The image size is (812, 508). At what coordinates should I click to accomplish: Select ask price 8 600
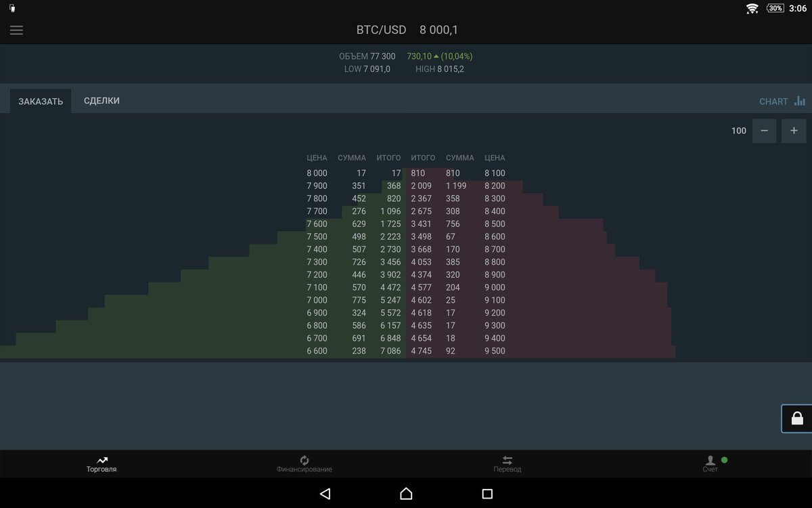[x=495, y=236]
